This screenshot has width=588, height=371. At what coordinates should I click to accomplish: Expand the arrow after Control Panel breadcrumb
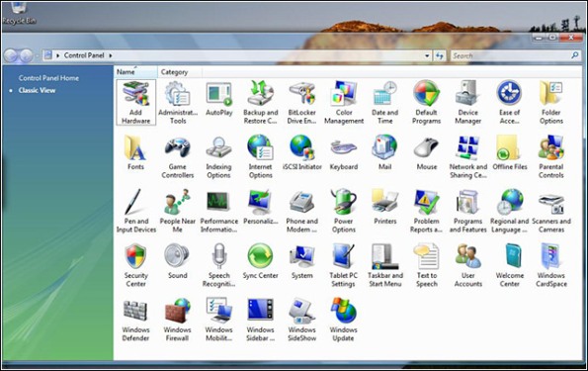tap(111, 55)
